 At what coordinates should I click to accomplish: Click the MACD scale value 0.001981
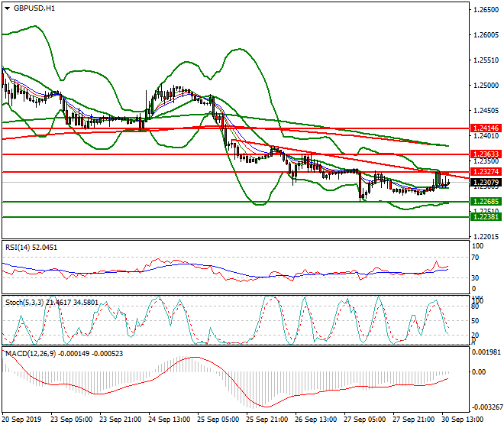(486, 352)
